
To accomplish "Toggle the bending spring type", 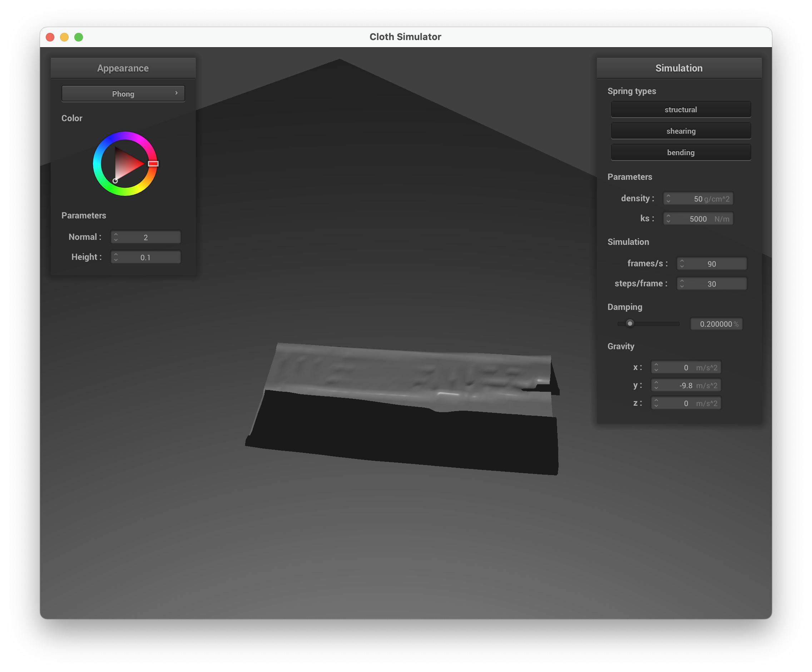I will 680,152.
